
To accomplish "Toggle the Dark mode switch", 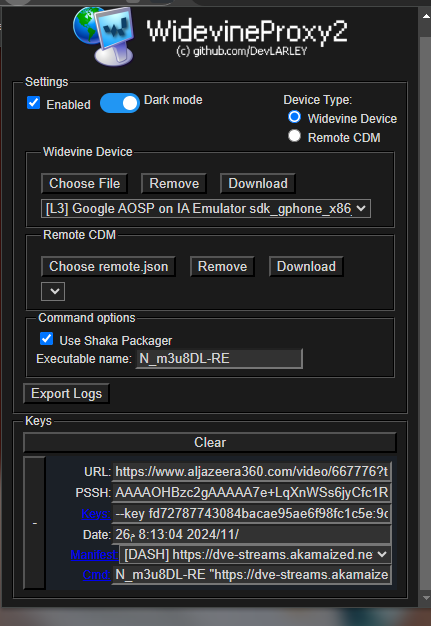I will click(119, 103).
